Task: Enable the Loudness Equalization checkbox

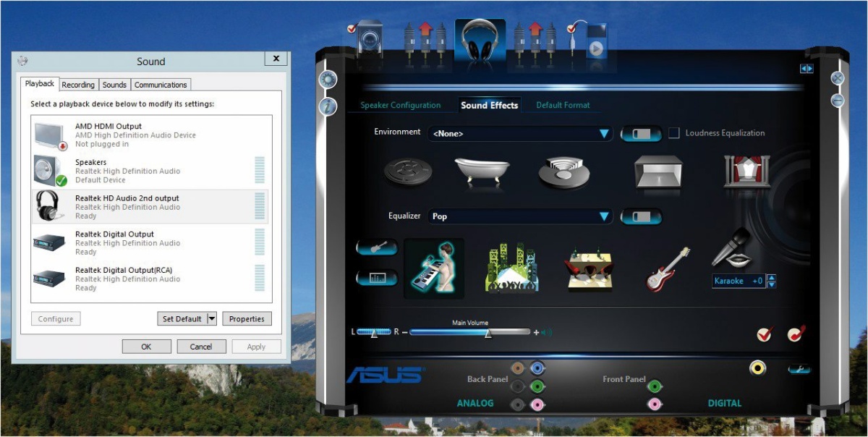Action: click(x=674, y=132)
